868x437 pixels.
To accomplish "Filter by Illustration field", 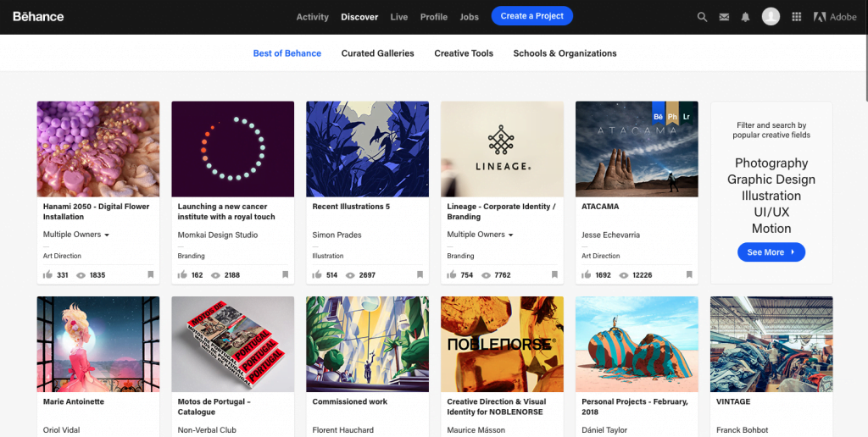I will 771,196.
